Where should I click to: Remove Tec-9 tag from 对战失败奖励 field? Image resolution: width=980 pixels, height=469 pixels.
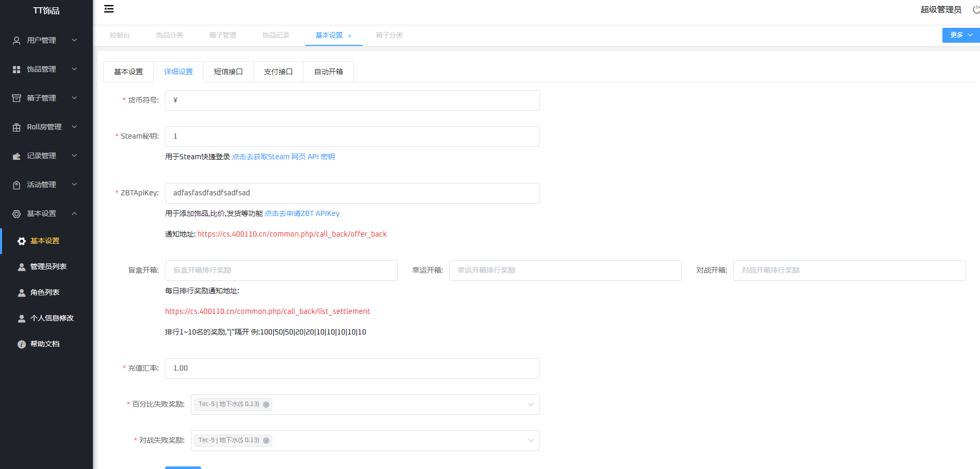pyautogui.click(x=266, y=441)
